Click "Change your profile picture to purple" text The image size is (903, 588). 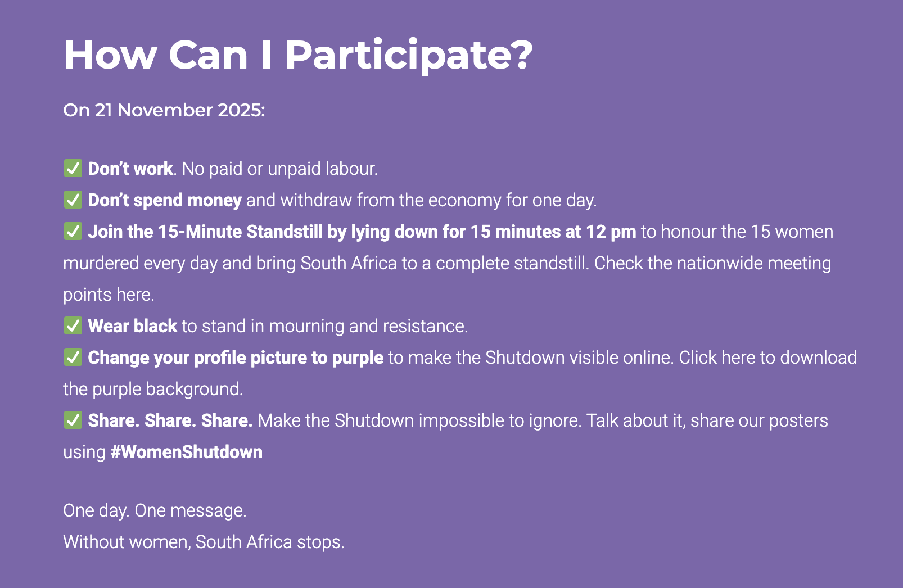click(x=236, y=358)
